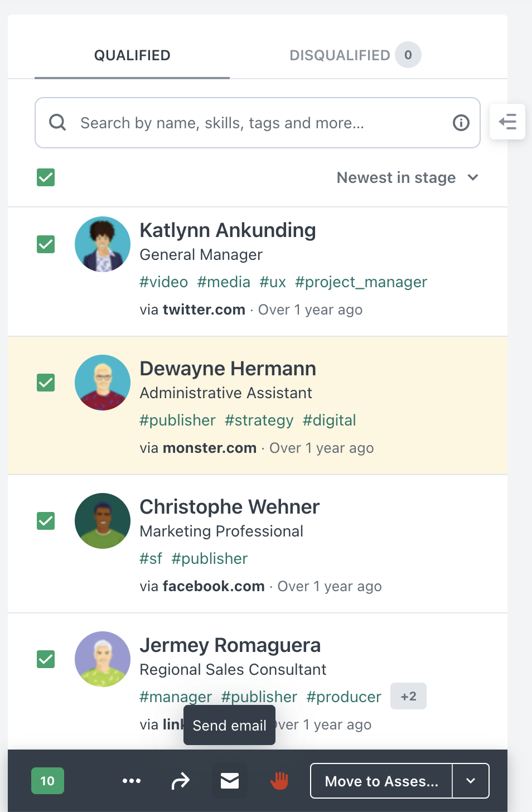Uncheck Christophe Wehner's checkbox

tap(45, 520)
